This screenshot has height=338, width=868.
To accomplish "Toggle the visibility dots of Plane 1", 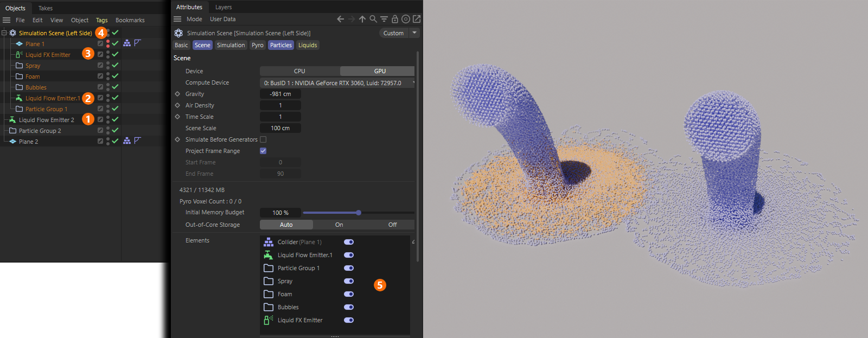I will (108, 43).
